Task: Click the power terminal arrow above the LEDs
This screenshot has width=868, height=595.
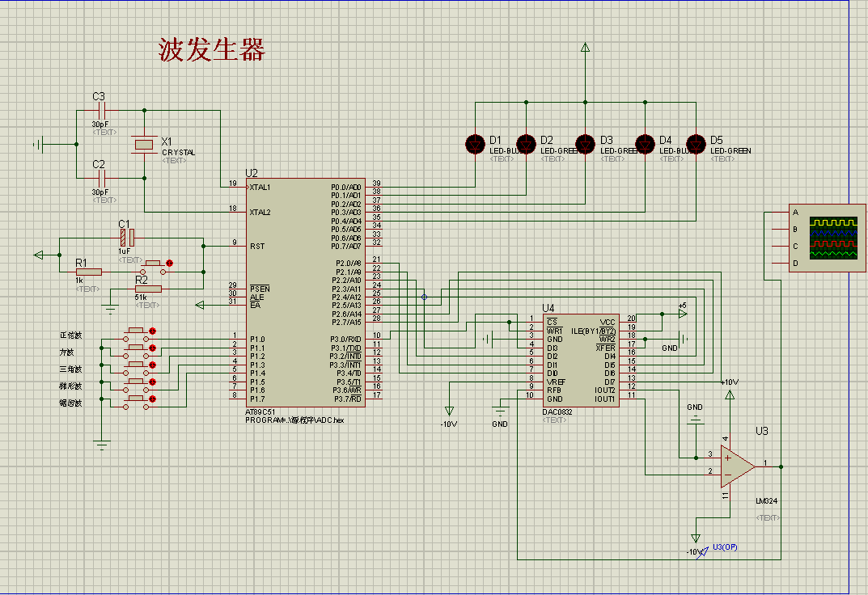Action: pos(585,48)
